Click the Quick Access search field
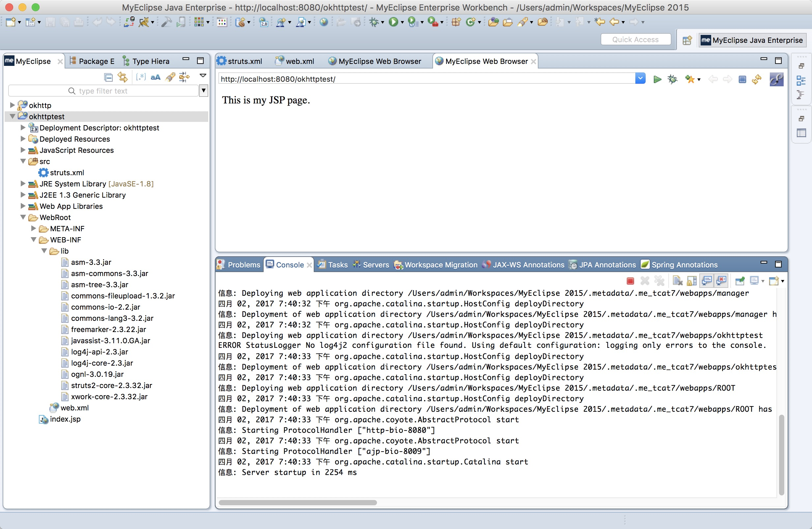812x529 pixels. click(x=635, y=40)
